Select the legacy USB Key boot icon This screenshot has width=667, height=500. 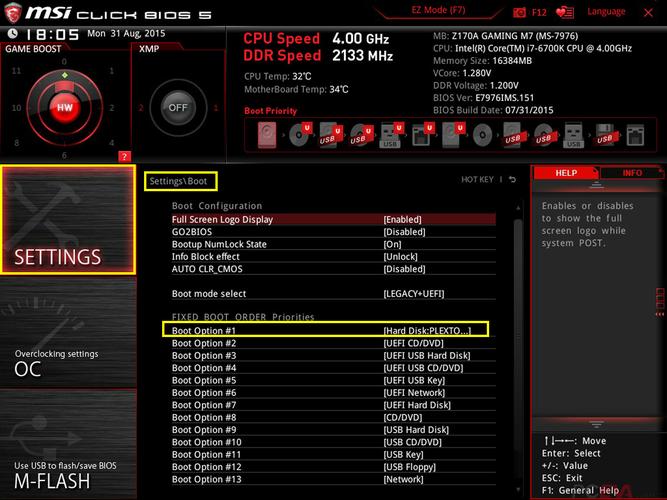coord(573,135)
